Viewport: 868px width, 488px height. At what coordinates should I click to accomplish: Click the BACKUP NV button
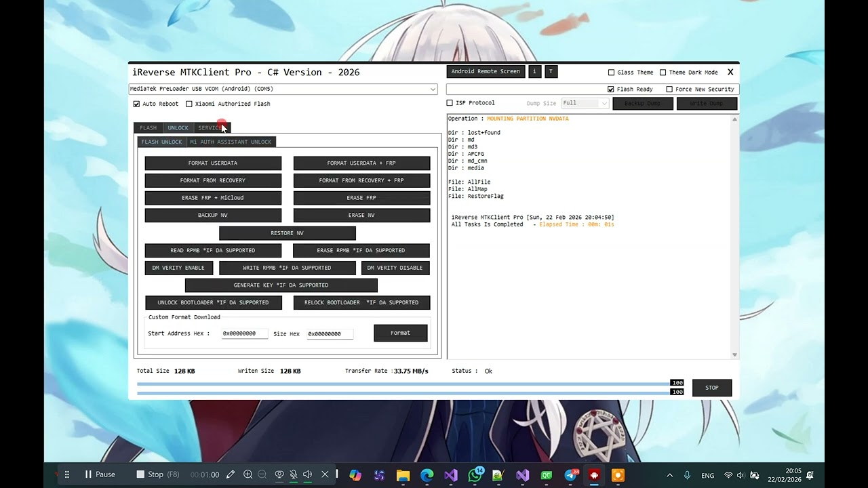click(x=213, y=216)
